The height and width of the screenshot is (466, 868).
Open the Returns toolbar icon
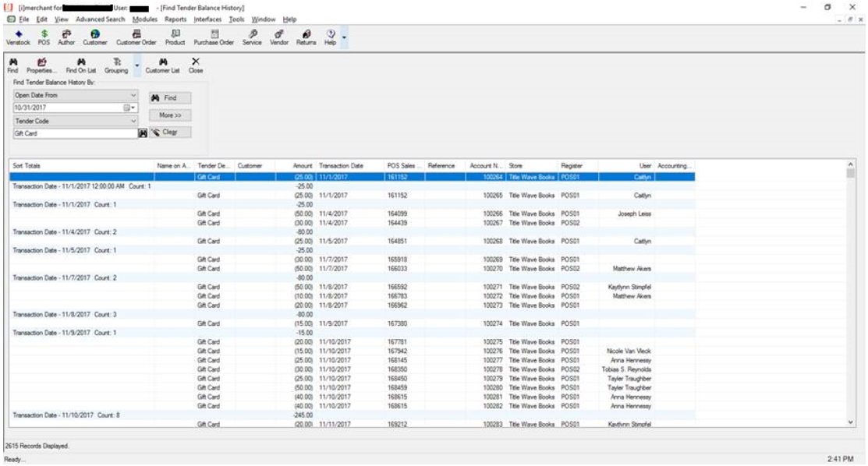point(306,37)
